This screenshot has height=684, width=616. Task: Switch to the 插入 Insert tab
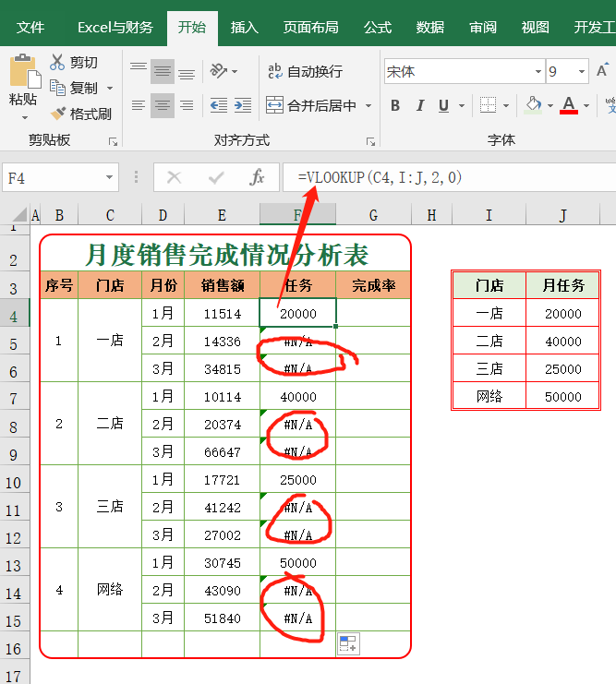(245, 28)
